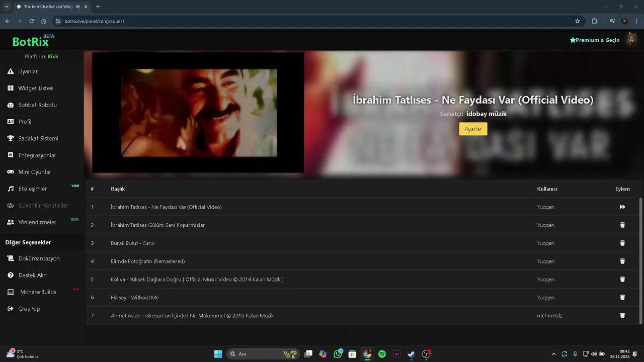This screenshot has width=644, height=362.
Task: Open WhatsApp from taskbar
Action: tap(338, 354)
